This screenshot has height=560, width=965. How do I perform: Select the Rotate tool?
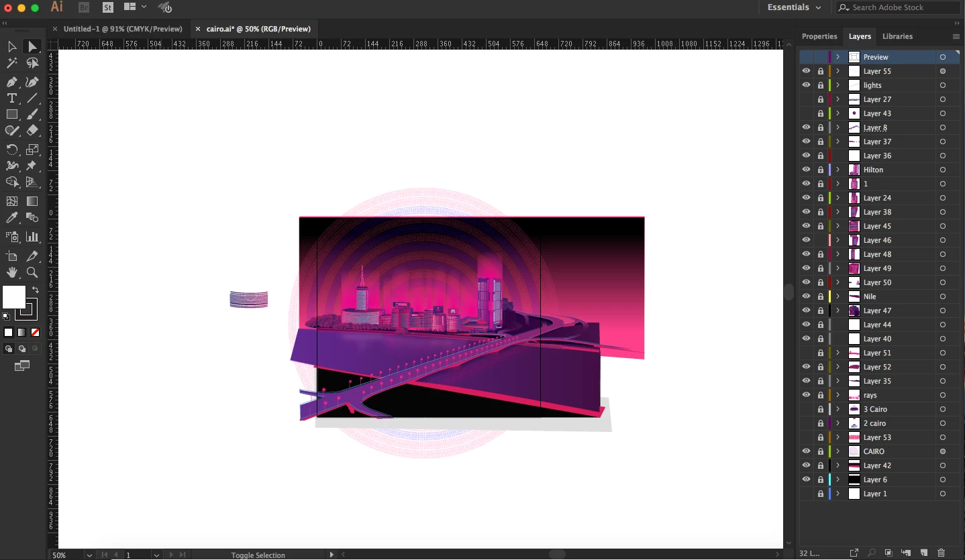tap(11, 150)
